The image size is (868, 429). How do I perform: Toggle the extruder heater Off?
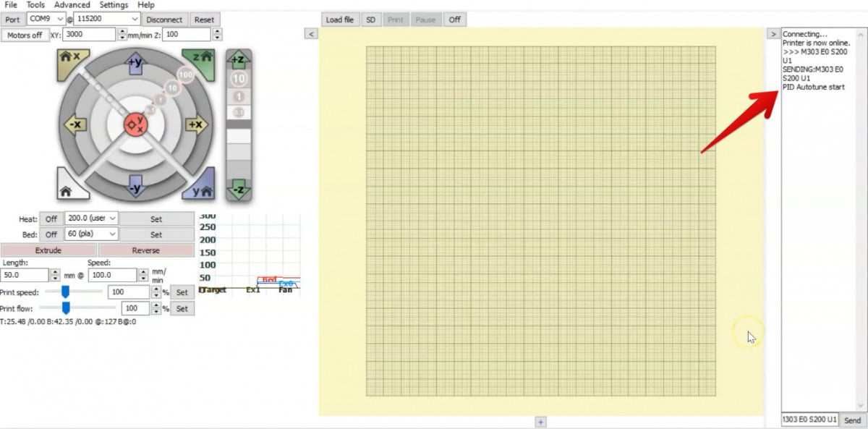click(50, 218)
